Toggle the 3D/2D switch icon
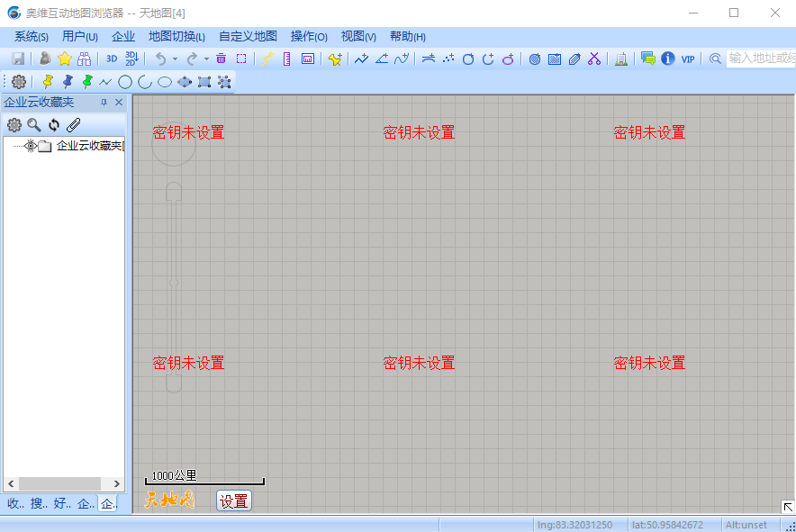This screenshot has width=796, height=532. coord(131,59)
